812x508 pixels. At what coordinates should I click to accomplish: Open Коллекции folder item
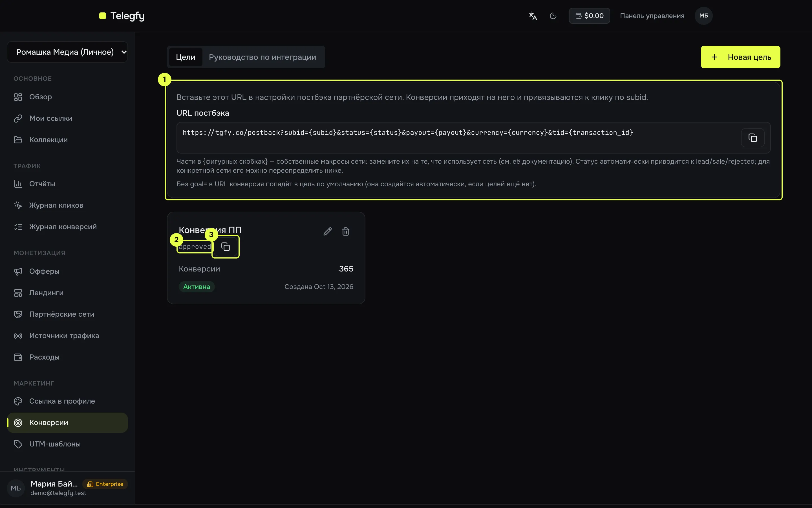pos(67,140)
